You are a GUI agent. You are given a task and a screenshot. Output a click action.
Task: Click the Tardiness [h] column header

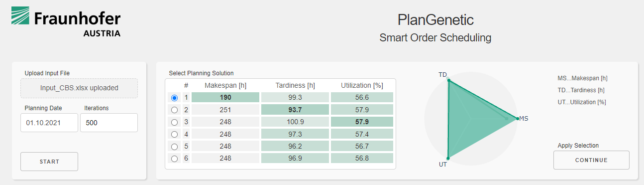295,86
